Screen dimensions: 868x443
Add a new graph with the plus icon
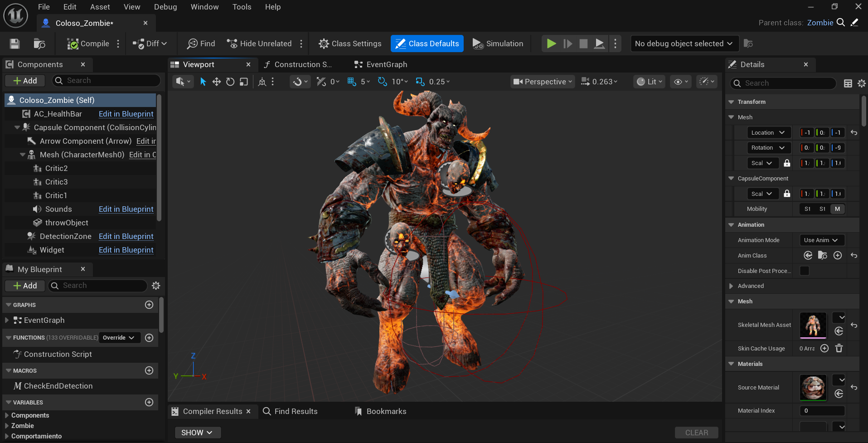pyautogui.click(x=149, y=305)
